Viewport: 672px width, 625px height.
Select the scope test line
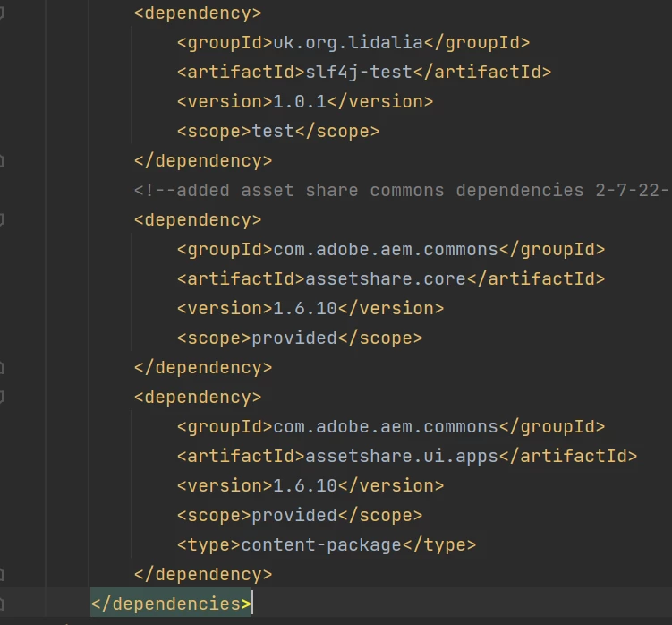[278, 132]
